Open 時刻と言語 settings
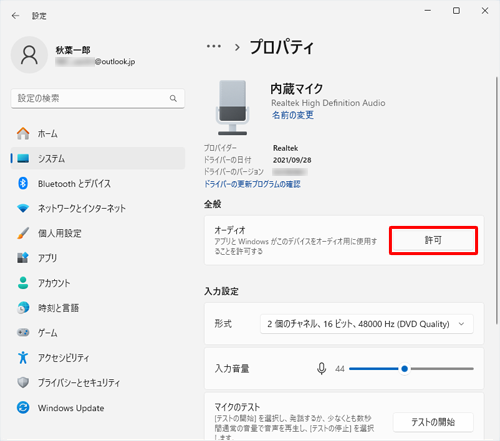Image resolution: width=500 pixels, height=441 pixels. [98, 308]
